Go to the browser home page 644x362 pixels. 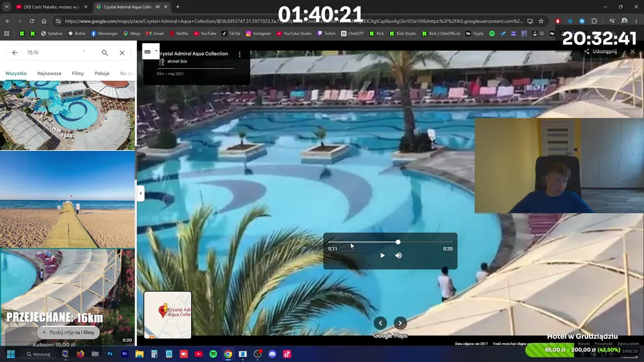click(44, 21)
